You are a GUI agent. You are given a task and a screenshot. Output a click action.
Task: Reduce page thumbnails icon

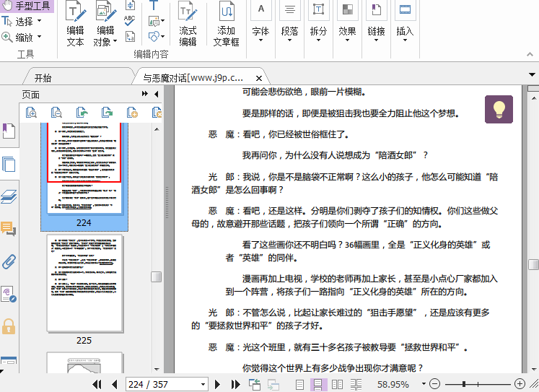[x=56, y=113]
